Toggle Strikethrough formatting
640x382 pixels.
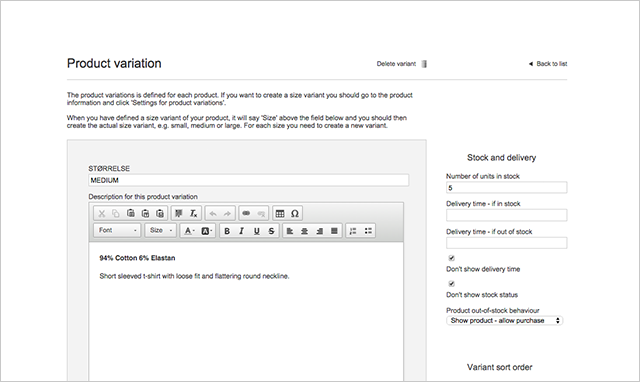pos(271,231)
